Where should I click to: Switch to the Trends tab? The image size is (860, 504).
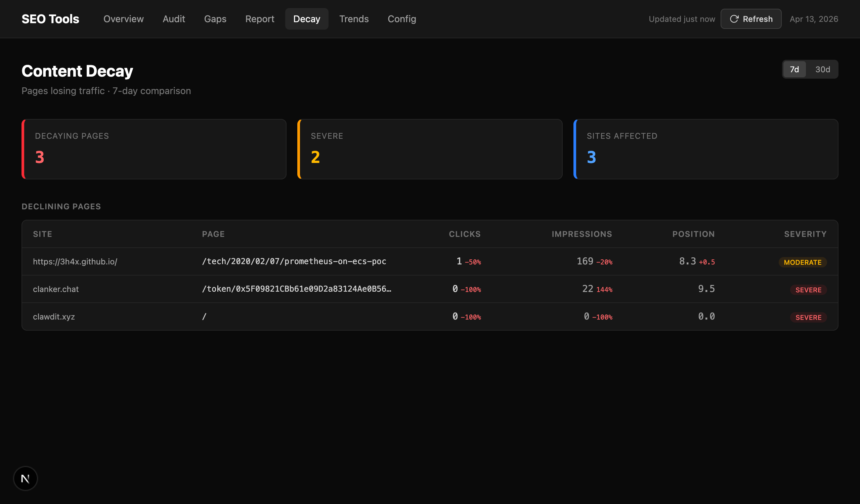(354, 19)
